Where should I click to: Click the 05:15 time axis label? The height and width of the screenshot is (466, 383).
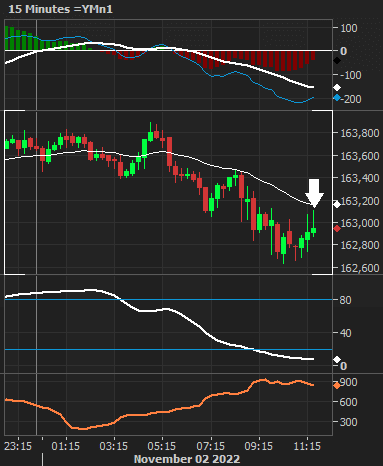pyautogui.click(x=162, y=446)
